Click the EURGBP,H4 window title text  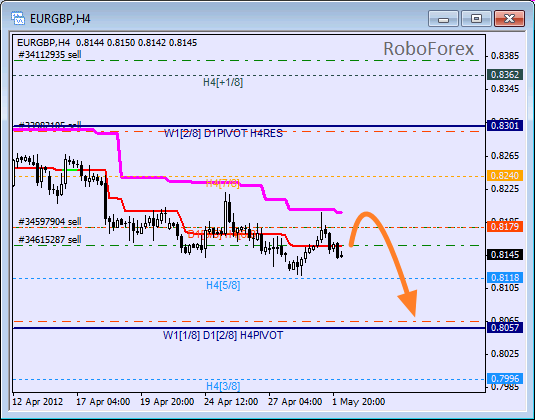60,18
